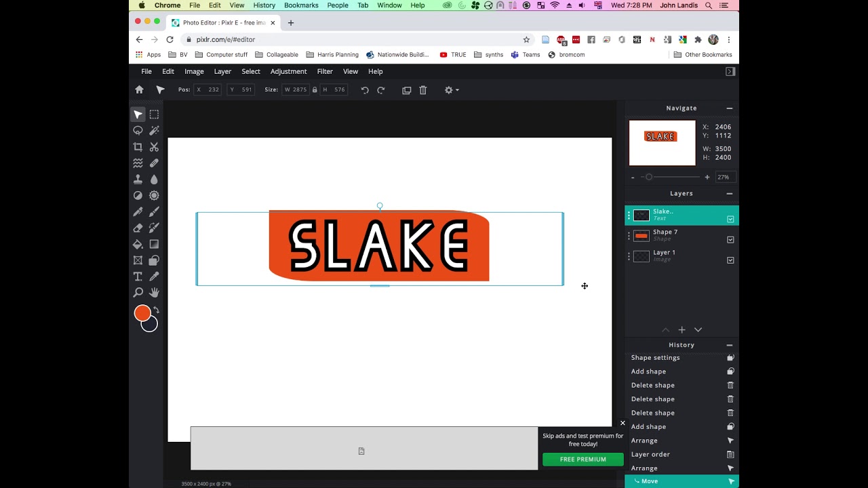
Task: Click the Home icon in options bar
Action: (139, 89)
